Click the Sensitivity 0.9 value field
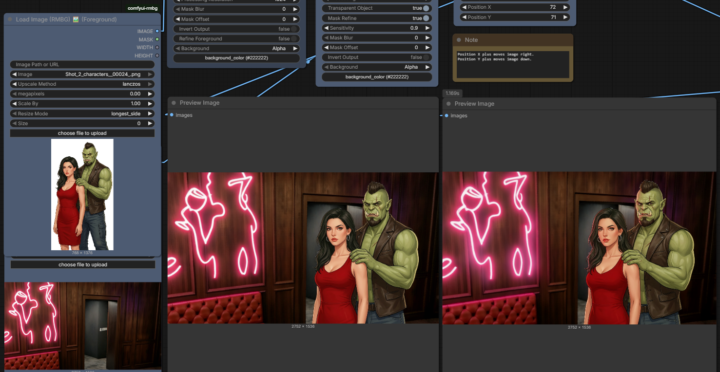This screenshot has height=372, width=720. [x=377, y=28]
